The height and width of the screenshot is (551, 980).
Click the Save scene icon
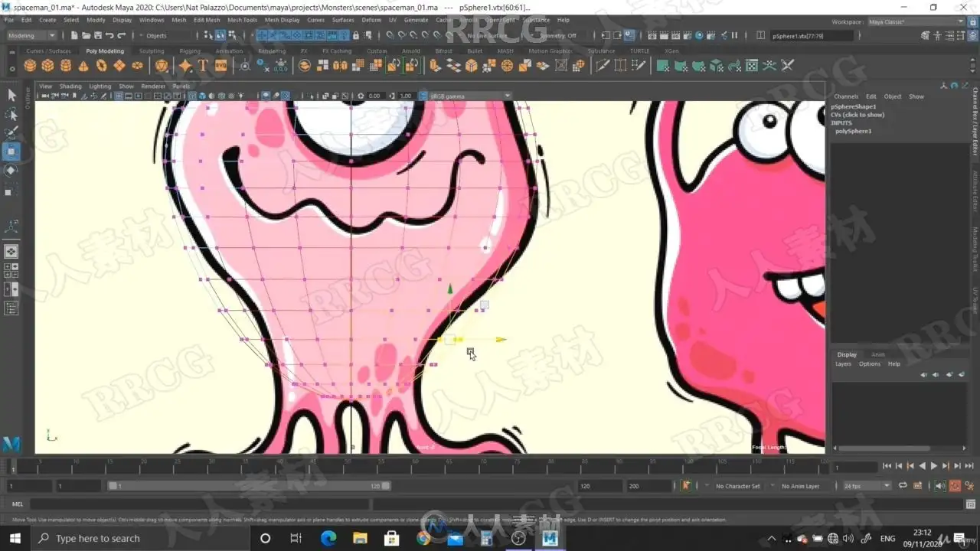(x=97, y=35)
